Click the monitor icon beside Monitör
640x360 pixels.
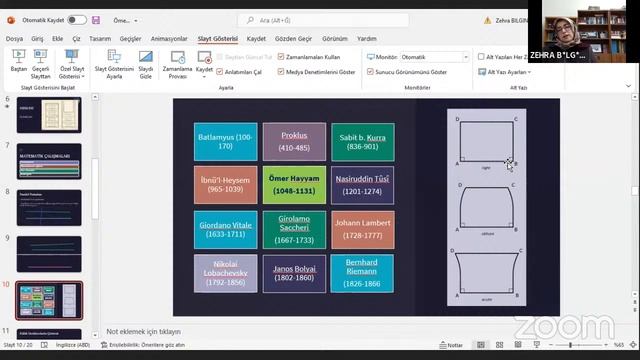point(370,57)
